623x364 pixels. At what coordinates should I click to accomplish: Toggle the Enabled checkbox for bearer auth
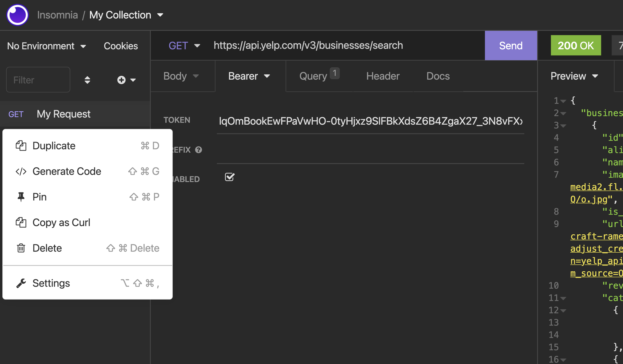click(x=230, y=177)
